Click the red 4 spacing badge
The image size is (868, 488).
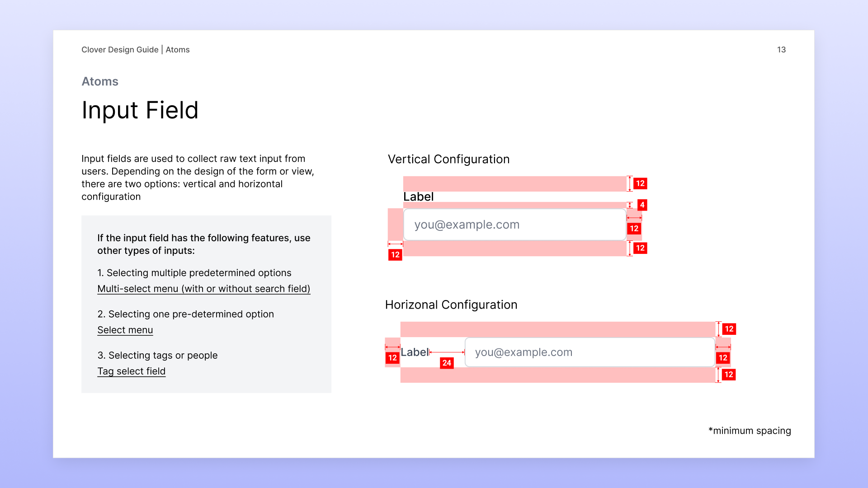642,205
